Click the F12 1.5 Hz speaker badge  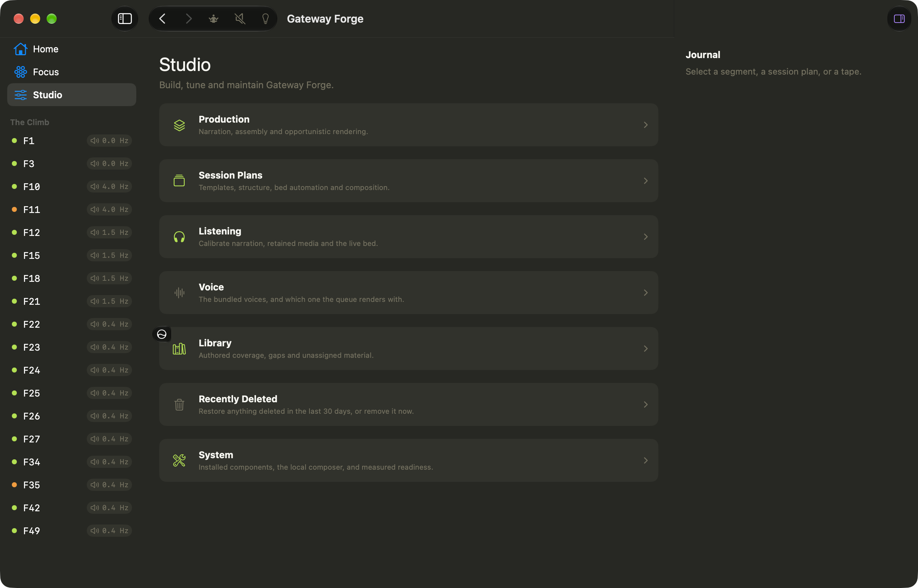[x=109, y=232]
